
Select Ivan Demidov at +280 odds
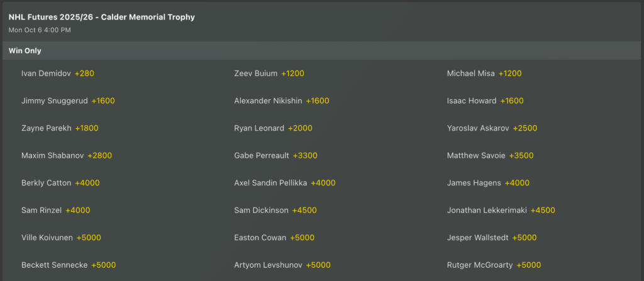coord(84,74)
